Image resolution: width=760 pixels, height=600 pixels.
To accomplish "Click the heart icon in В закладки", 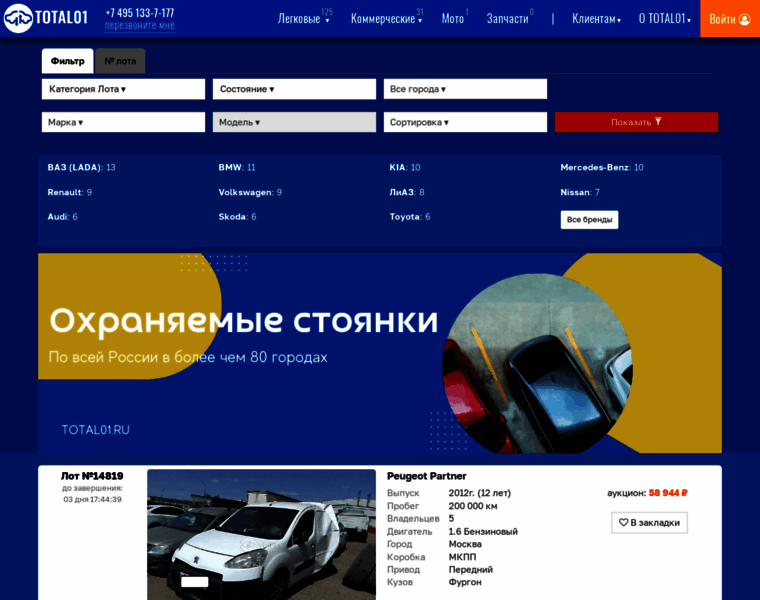I will point(623,522).
